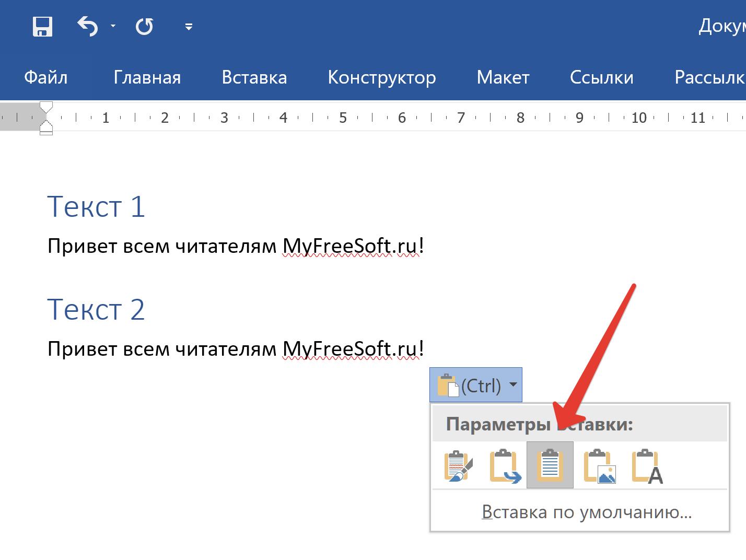Image resolution: width=746 pixels, height=560 pixels.
Task: Choose Merge Formatting paste icon with arrow
Action: (x=505, y=465)
